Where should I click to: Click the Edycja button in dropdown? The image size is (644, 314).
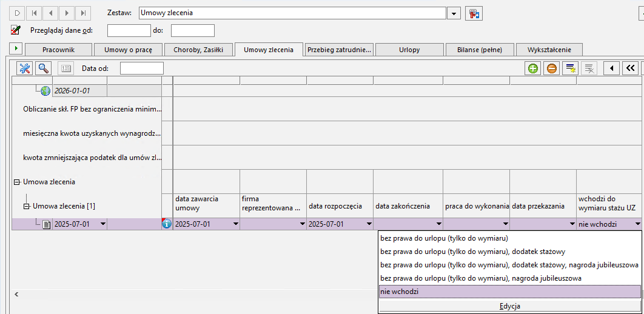point(510,306)
